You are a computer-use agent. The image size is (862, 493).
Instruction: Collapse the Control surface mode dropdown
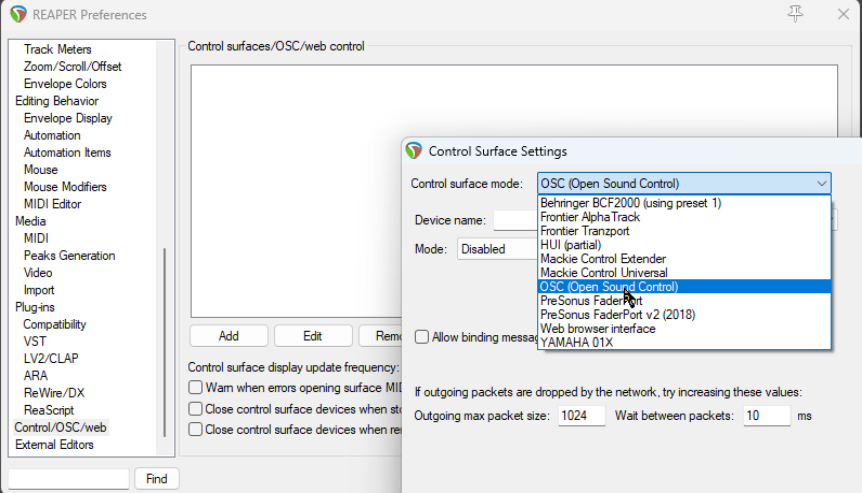tap(821, 184)
